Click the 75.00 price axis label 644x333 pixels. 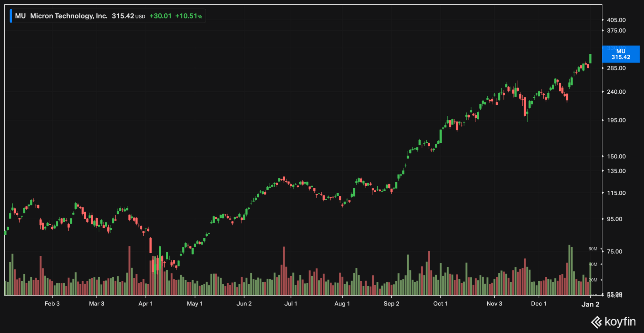[x=614, y=251]
